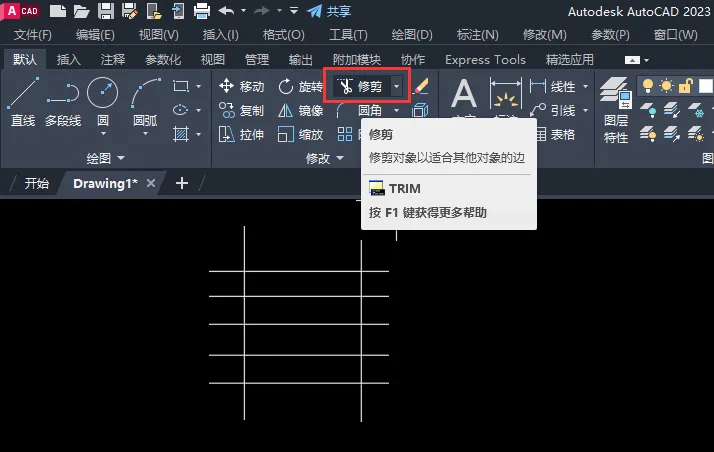Click the Save floppy disk icon

[x=106, y=10]
